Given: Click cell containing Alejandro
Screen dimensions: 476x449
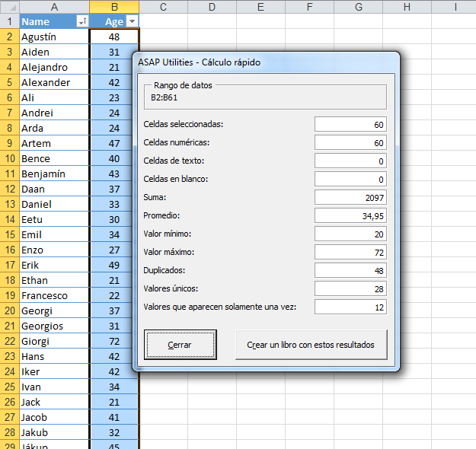Looking at the screenshot, I should pyautogui.click(x=54, y=67).
